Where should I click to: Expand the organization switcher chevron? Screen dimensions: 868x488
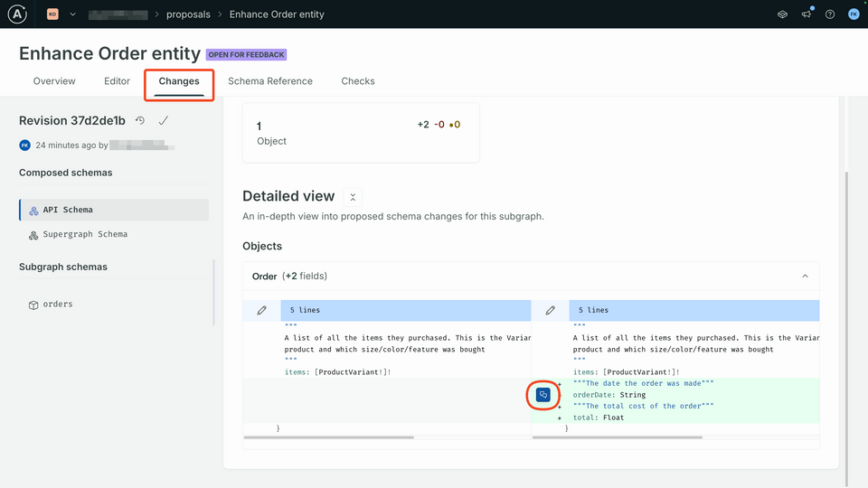(72, 14)
